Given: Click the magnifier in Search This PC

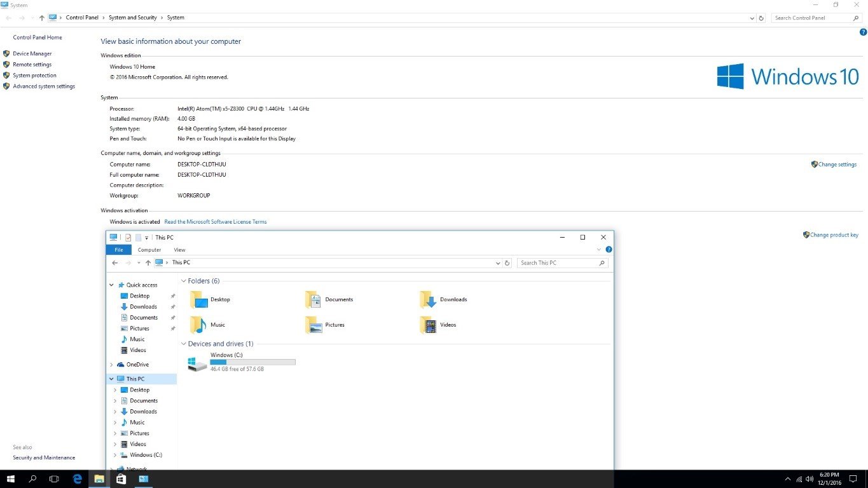Looking at the screenshot, I should (602, 262).
